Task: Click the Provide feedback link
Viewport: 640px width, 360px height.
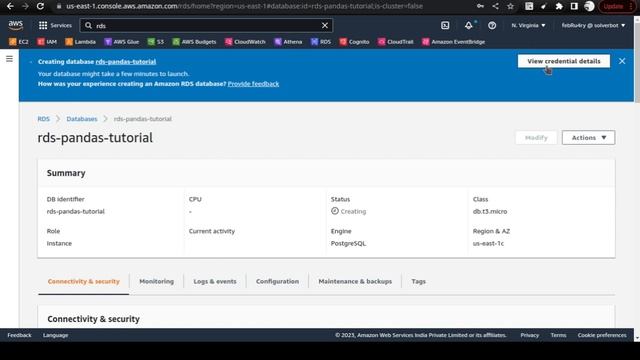Action: [x=253, y=84]
